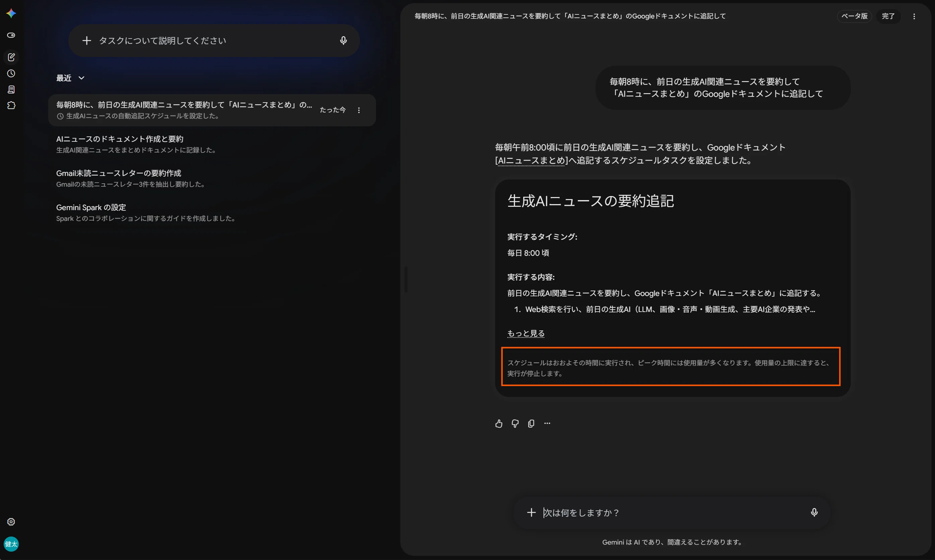
Task: Expand the 最近 dropdown
Action: (70, 78)
